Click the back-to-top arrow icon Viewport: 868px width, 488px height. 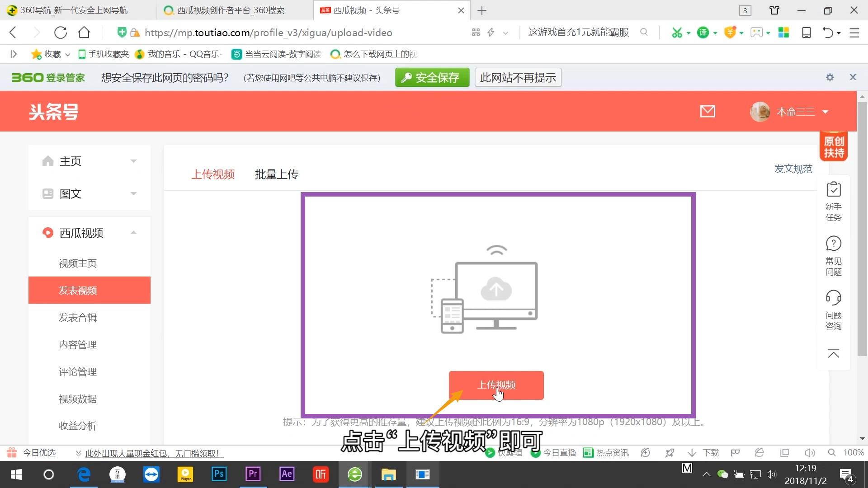tap(833, 354)
